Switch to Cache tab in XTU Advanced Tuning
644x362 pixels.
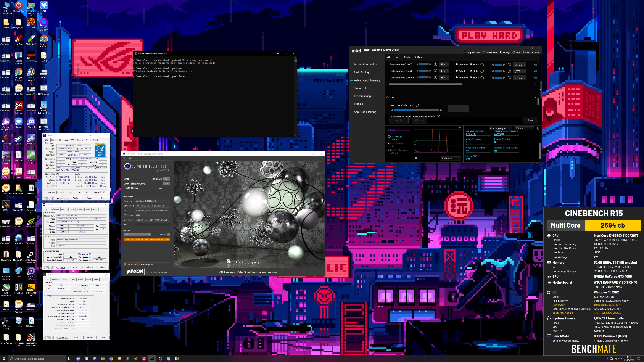pos(408,57)
